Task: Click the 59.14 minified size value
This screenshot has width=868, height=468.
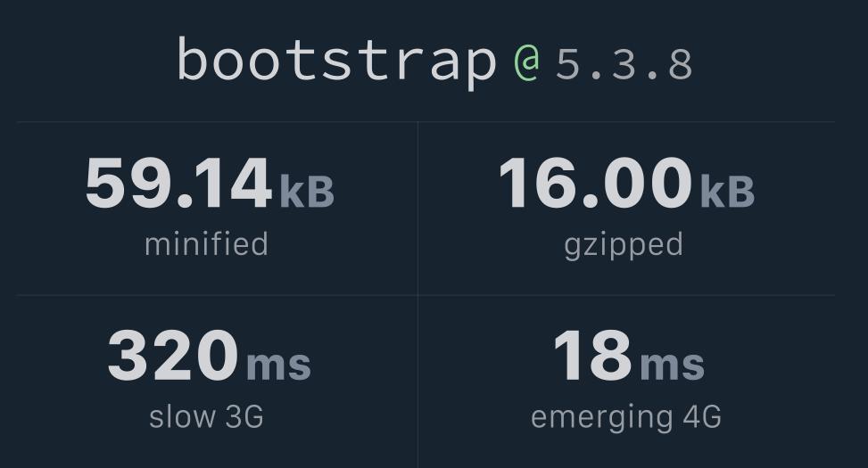Action: tap(178, 185)
